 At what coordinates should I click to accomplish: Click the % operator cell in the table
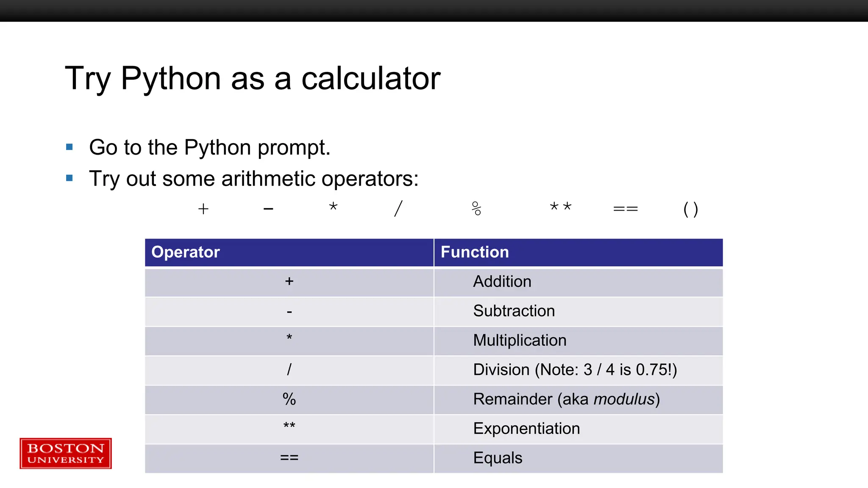click(x=289, y=399)
